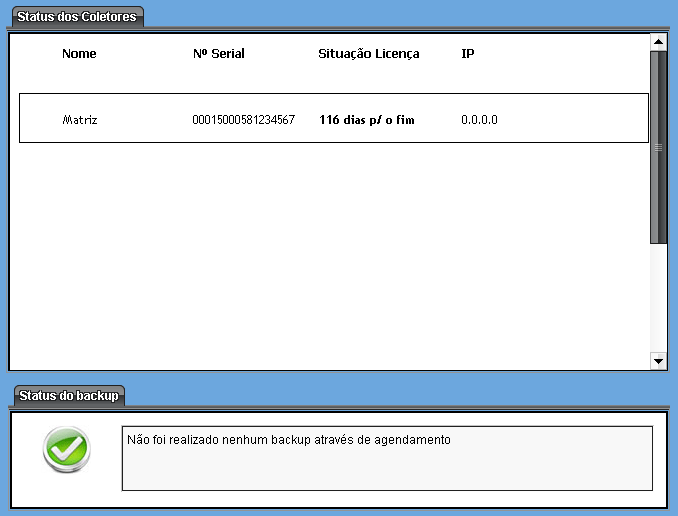The width and height of the screenshot is (678, 516).
Task: Click the Situação Licença column header
Action: tap(368, 54)
